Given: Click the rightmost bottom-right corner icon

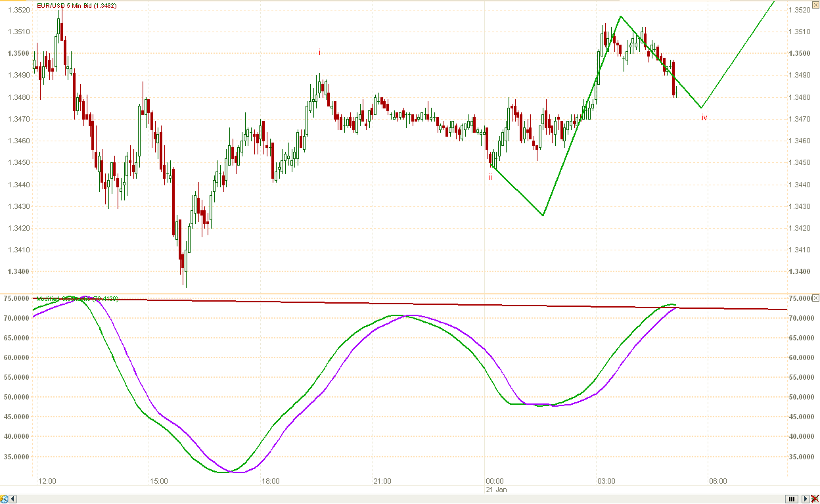Looking at the screenshot, I should [x=815, y=499].
